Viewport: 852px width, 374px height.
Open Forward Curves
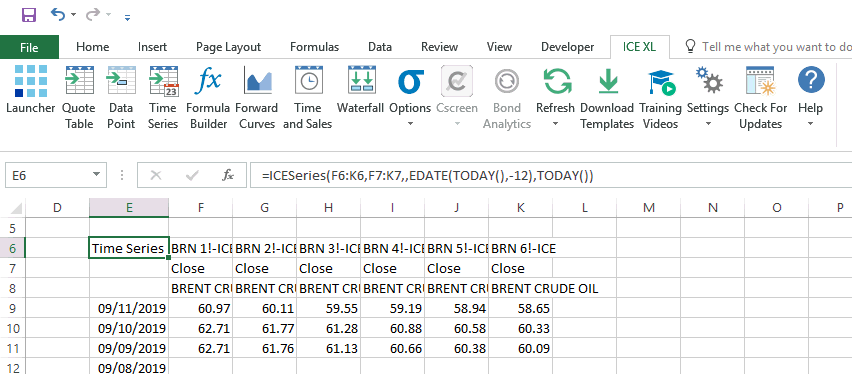click(x=257, y=97)
